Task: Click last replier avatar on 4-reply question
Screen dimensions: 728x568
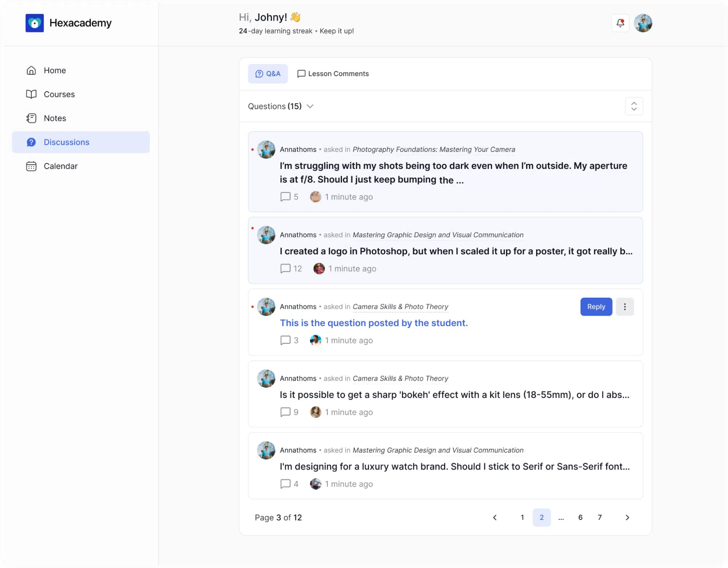Action: [315, 484]
